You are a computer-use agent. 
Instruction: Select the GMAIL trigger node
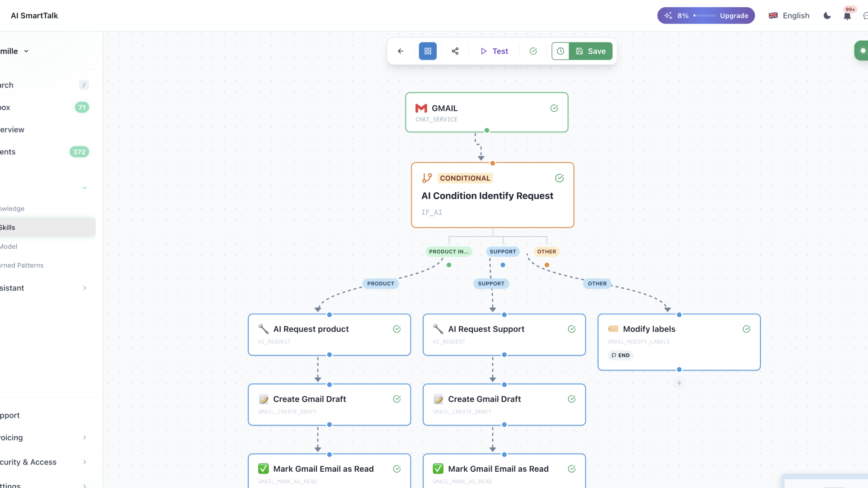(x=487, y=113)
